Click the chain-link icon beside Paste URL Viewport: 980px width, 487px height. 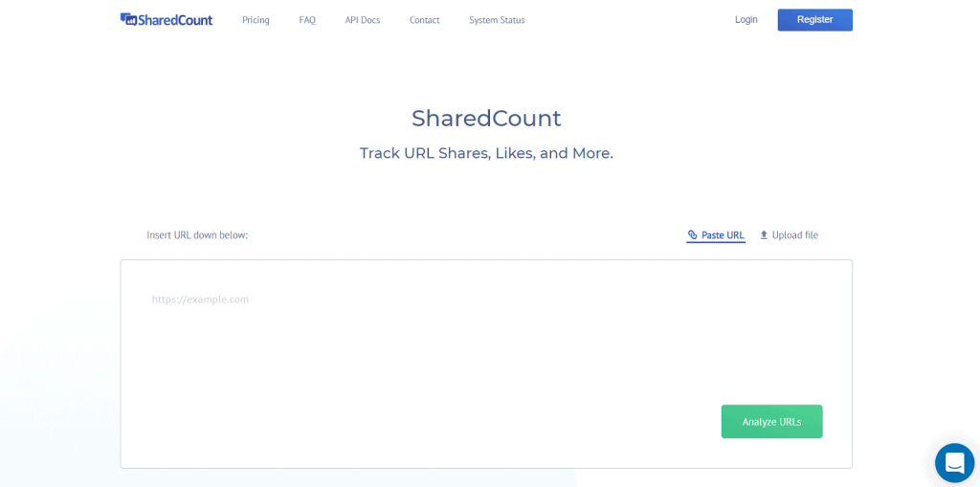pos(693,235)
